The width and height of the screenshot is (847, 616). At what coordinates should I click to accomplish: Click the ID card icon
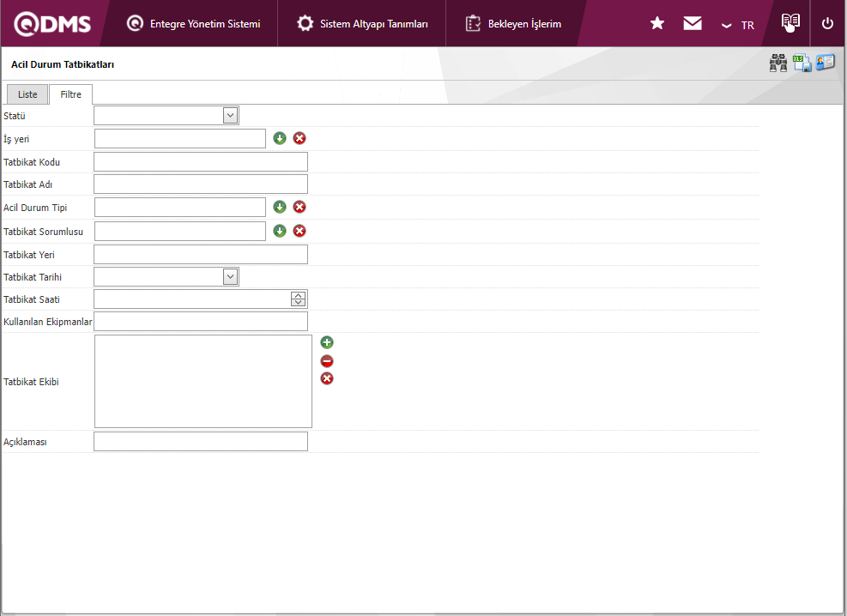825,63
